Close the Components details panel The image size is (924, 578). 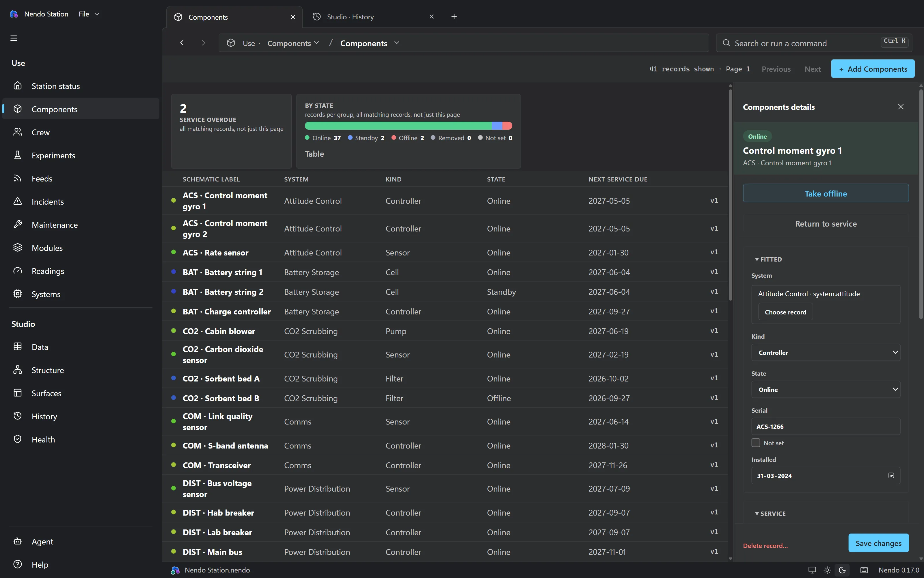click(x=901, y=107)
